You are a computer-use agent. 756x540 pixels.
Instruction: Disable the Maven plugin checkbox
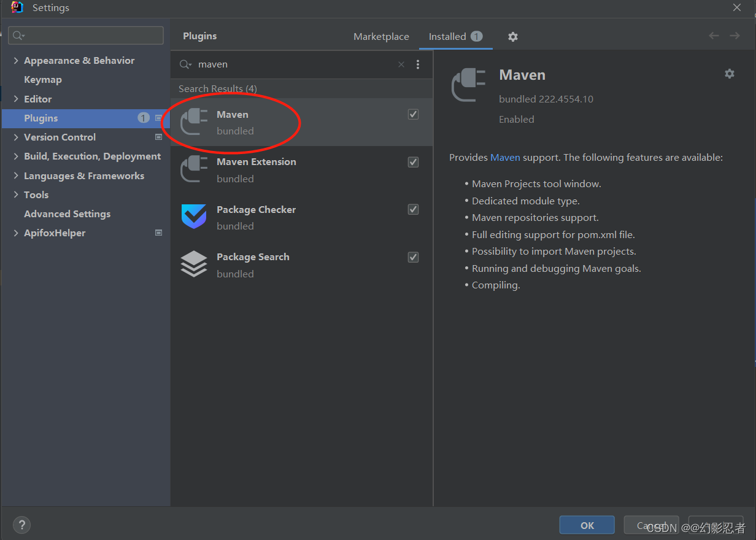(414, 114)
